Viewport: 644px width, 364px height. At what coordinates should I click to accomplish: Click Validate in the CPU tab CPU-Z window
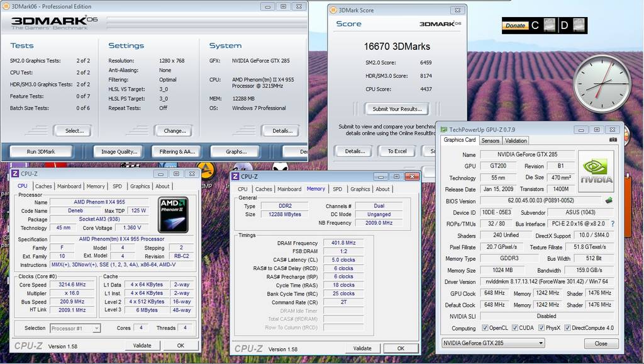click(142, 346)
